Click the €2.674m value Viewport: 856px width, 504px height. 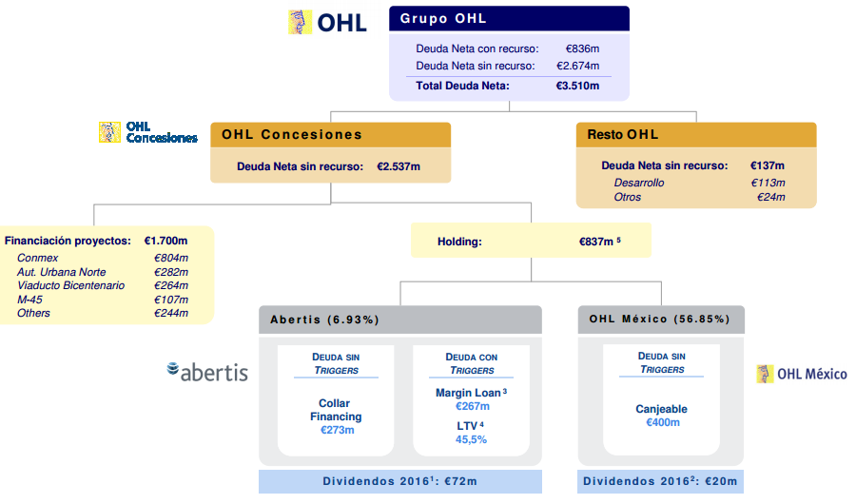[x=578, y=66]
